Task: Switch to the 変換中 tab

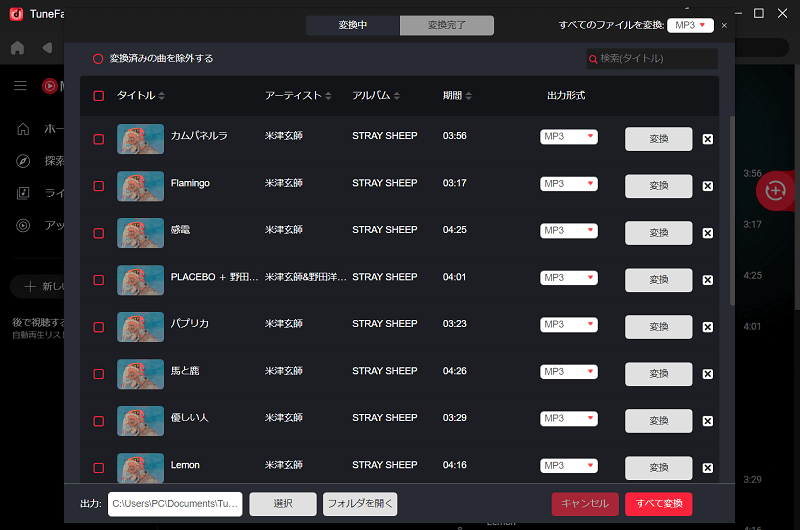Action: coord(353,25)
